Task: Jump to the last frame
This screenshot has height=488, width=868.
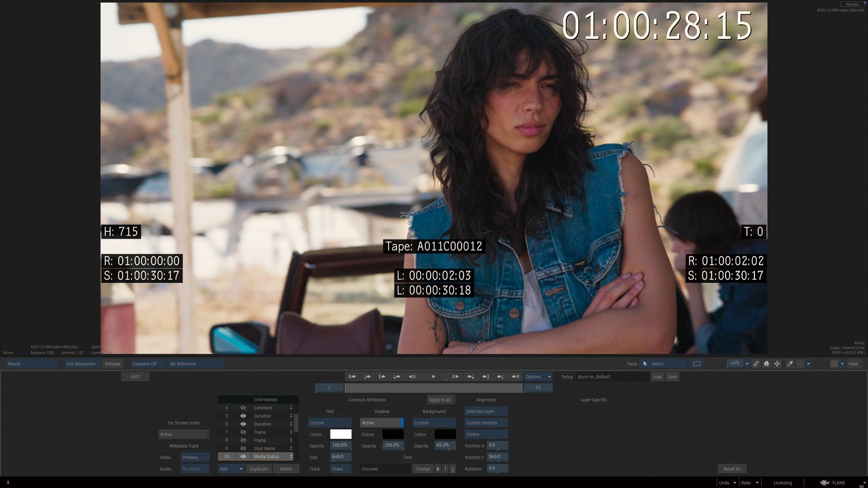Action: (x=515, y=377)
